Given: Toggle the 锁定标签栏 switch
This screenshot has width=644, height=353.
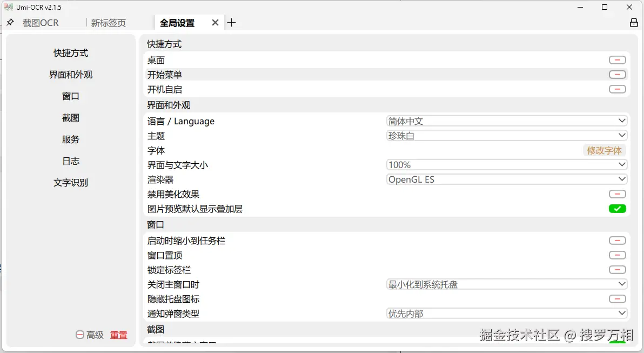Looking at the screenshot, I should coord(618,270).
